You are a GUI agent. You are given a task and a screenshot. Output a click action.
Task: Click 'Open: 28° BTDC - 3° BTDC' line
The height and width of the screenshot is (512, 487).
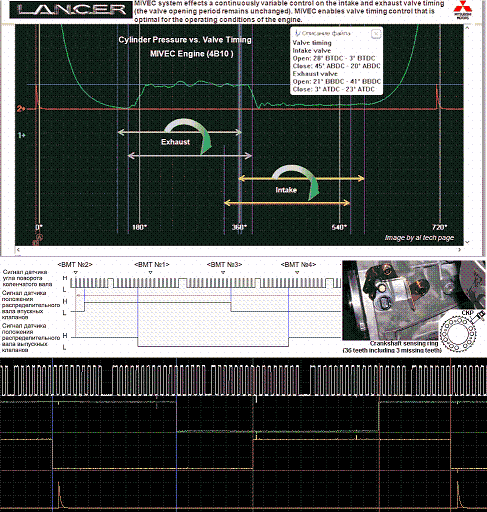tap(334, 58)
